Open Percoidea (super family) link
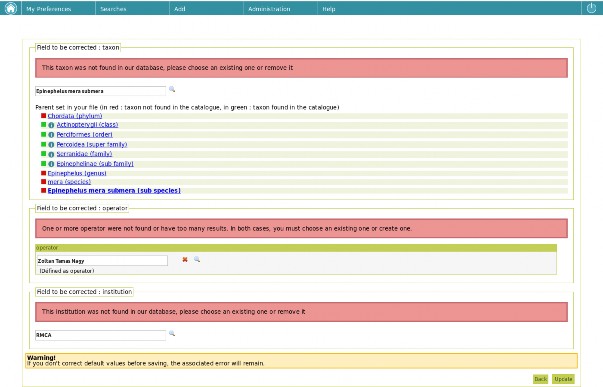 pos(92,145)
